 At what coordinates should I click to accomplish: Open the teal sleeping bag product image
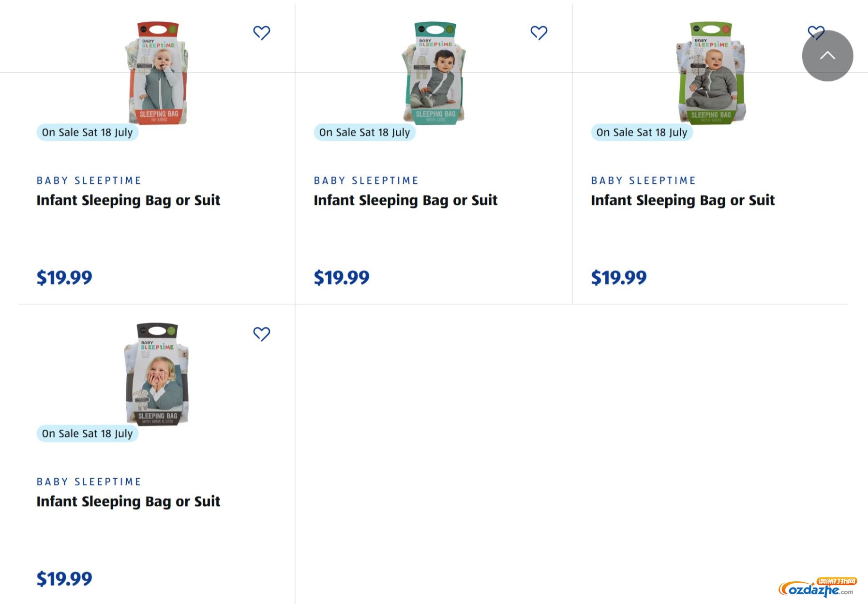click(434, 73)
